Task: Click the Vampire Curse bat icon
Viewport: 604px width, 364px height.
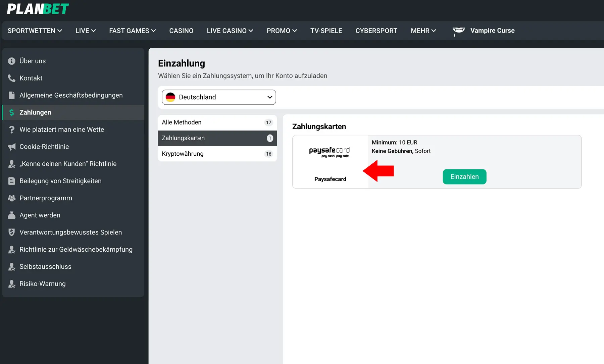Action: point(458,31)
